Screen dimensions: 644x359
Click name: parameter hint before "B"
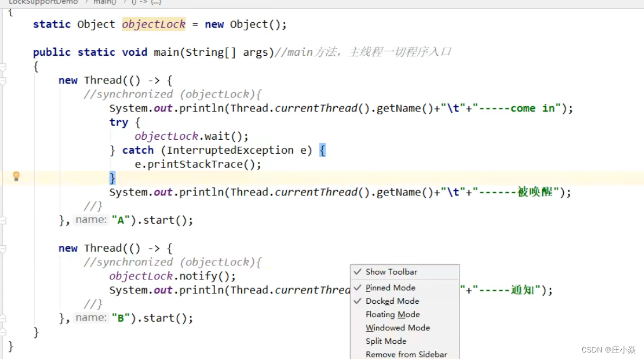(91, 317)
